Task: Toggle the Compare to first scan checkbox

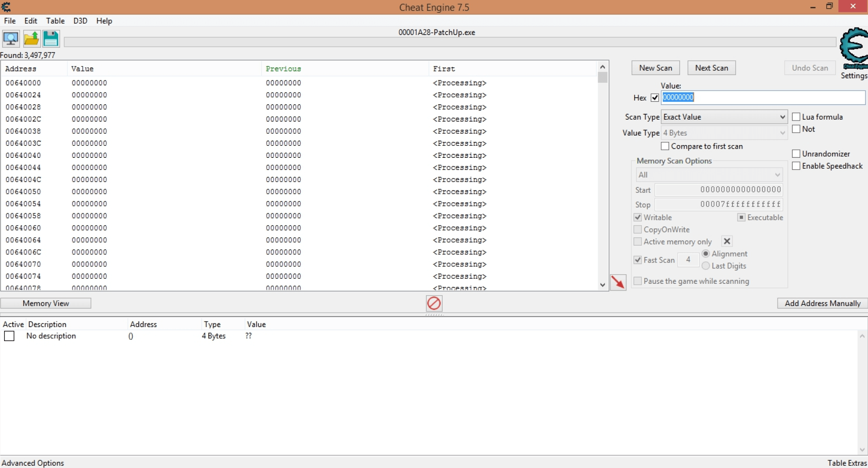Action: (x=665, y=146)
